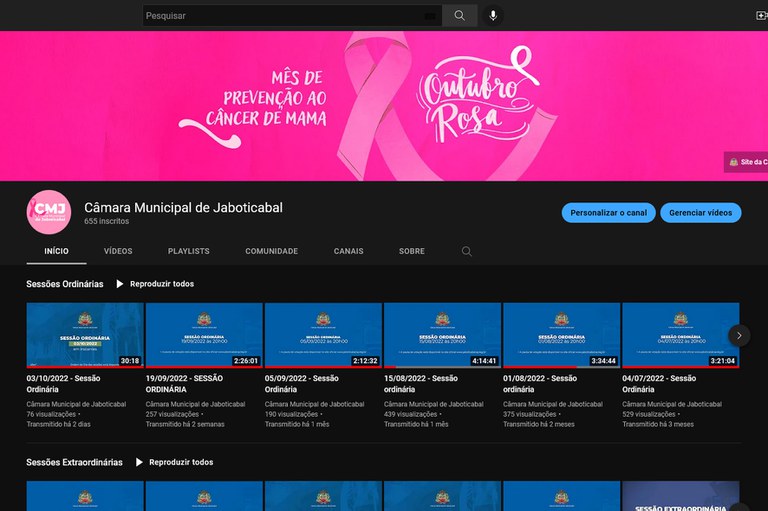Focus the Pesquisar search field
768x511 pixels.
(292, 16)
